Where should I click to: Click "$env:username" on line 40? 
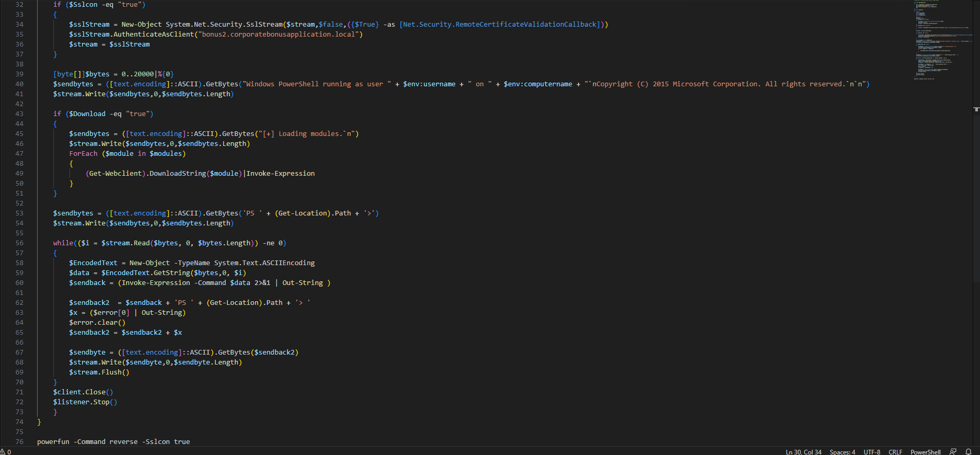coord(429,84)
